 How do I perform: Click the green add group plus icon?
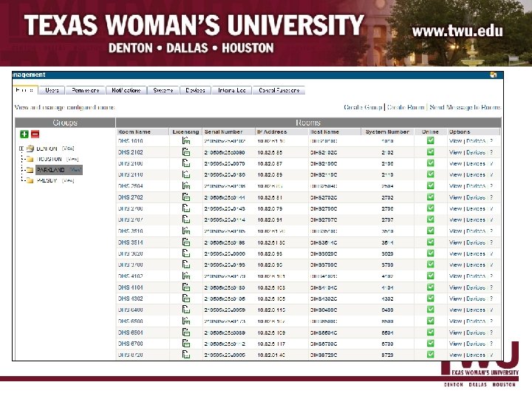24,134
